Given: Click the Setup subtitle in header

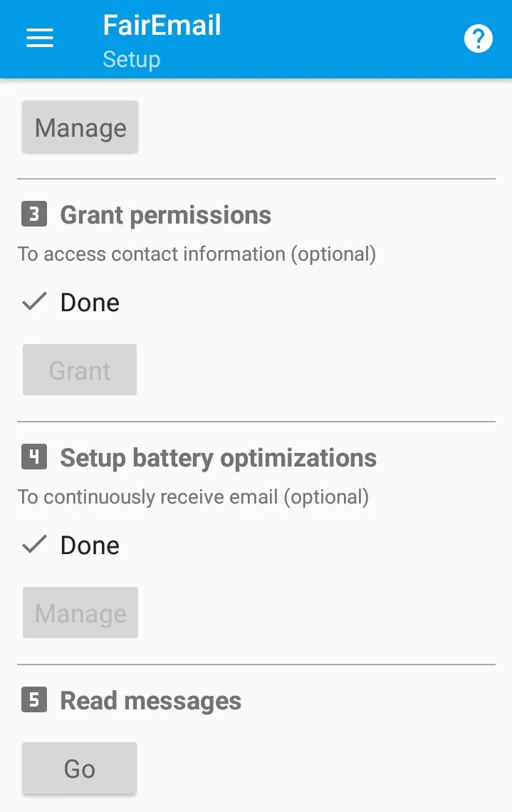Looking at the screenshot, I should click(132, 60).
